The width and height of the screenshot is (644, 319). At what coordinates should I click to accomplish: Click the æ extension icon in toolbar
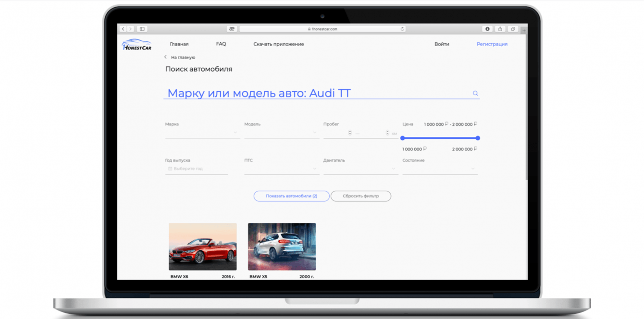click(232, 29)
